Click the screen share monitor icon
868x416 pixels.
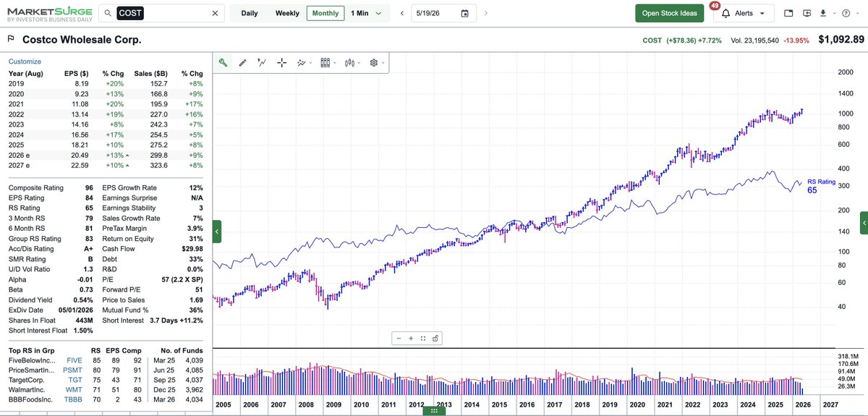[x=806, y=13]
